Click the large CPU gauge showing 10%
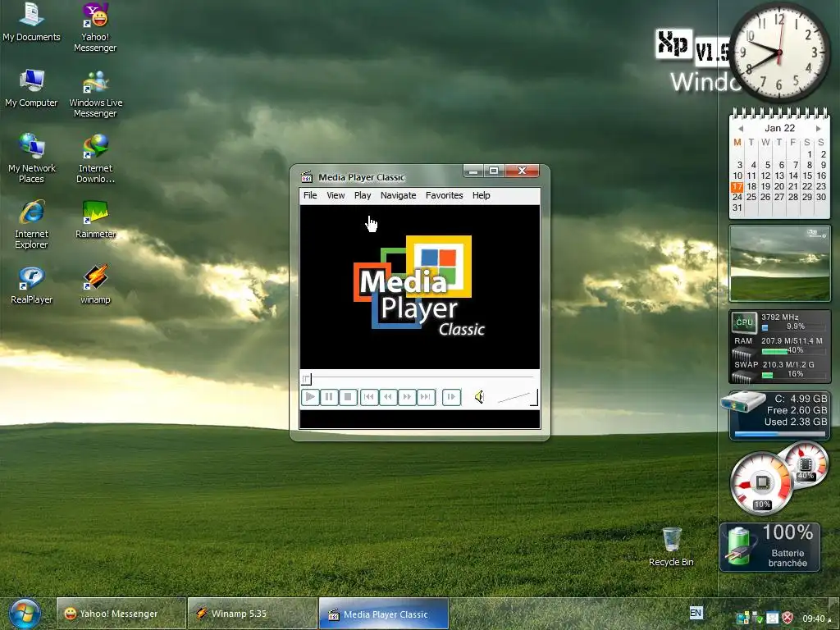 [762, 484]
